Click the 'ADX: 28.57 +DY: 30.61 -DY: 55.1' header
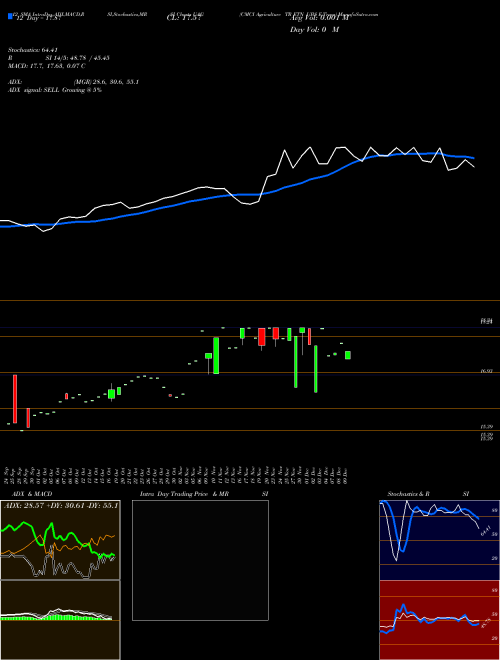This screenshot has width=500, height=660. [x=61, y=505]
